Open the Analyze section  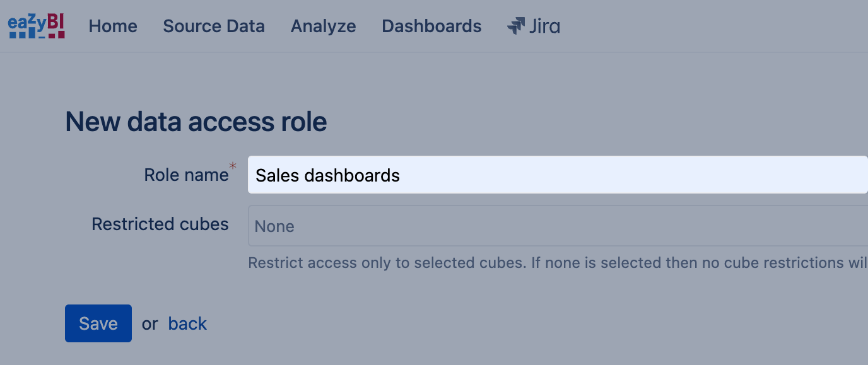tap(323, 26)
